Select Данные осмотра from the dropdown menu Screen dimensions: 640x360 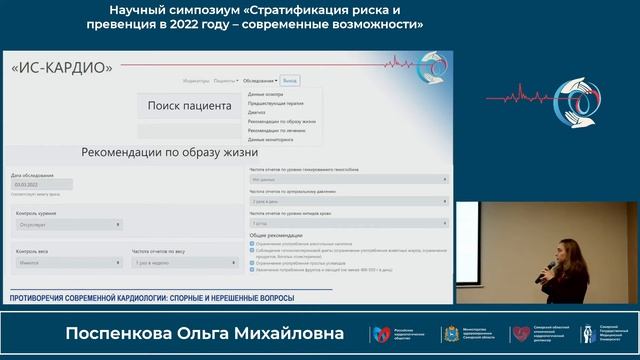[x=265, y=94]
